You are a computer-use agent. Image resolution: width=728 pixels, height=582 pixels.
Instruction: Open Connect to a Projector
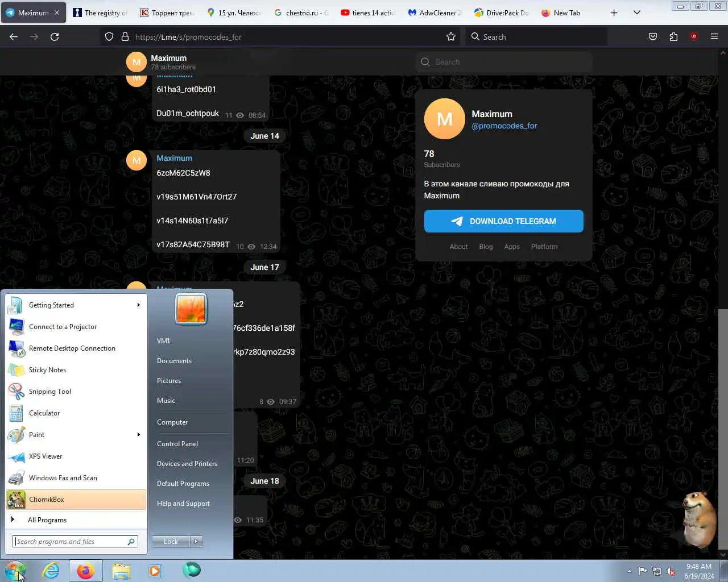click(76, 327)
